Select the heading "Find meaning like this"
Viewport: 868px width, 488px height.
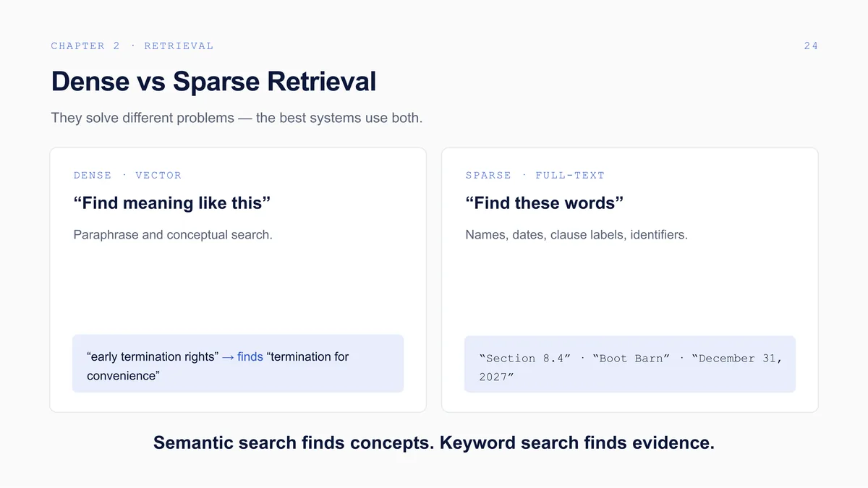point(172,203)
